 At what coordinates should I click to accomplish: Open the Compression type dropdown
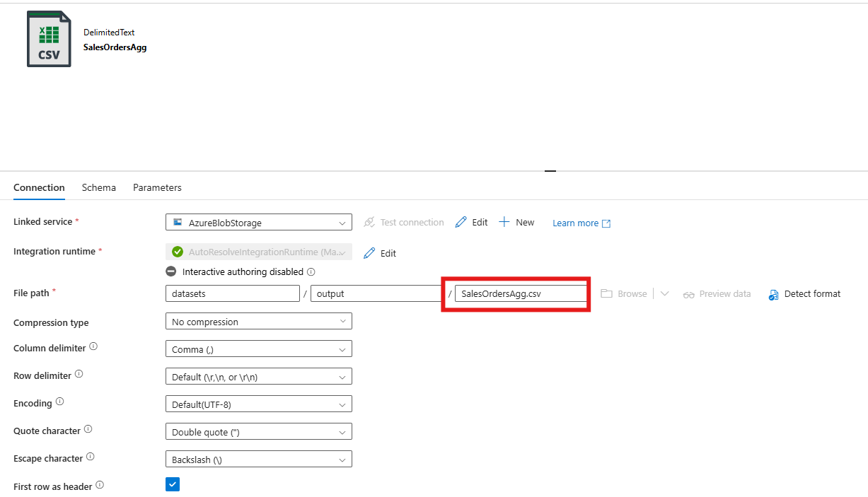click(x=259, y=321)
